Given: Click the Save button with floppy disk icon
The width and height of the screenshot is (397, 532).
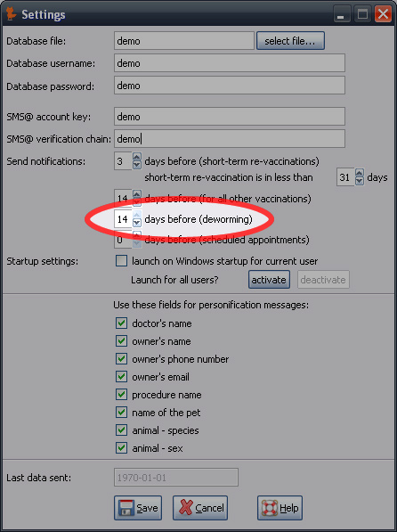Looking at the screenshot, I should pos(138,508).
